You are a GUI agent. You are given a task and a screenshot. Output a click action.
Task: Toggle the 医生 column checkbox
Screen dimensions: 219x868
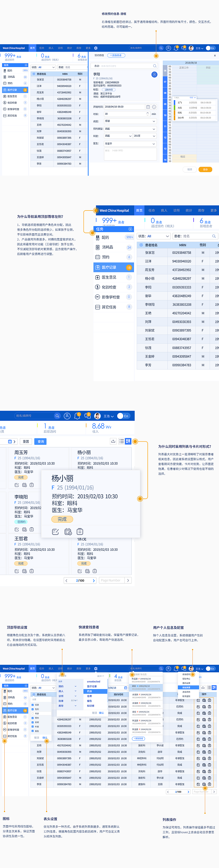click(x=33, y=731)
